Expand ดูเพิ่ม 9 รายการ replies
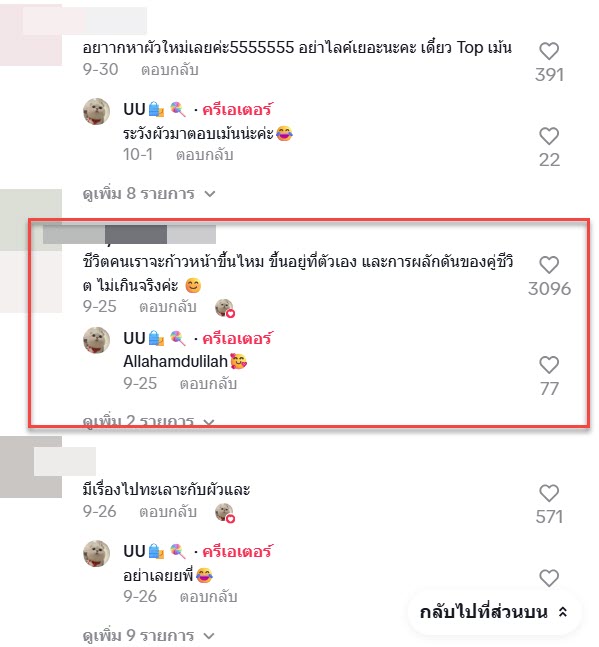Viewport: 599px width, 647px height. click(x=149, y=635)
